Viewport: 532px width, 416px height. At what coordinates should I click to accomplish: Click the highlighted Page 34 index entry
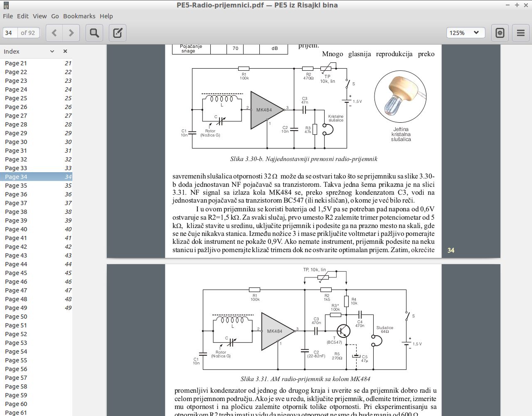[x=36, y=177]
